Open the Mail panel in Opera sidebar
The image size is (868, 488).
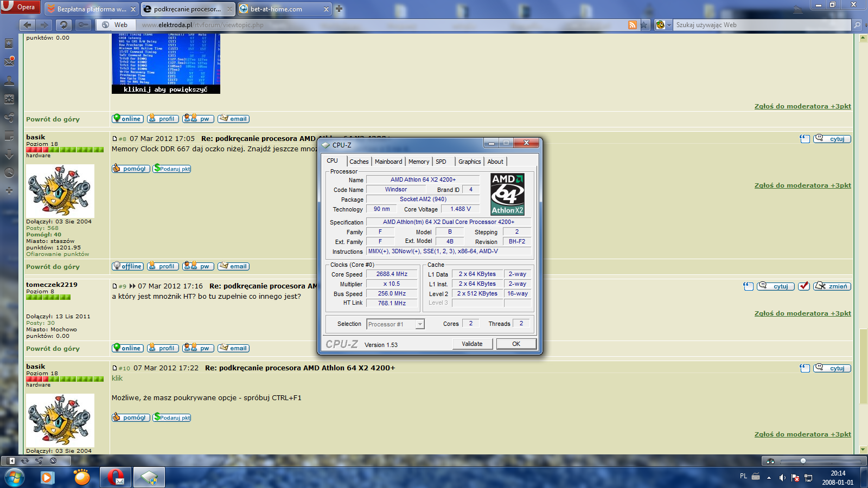[x=9, y=62]
